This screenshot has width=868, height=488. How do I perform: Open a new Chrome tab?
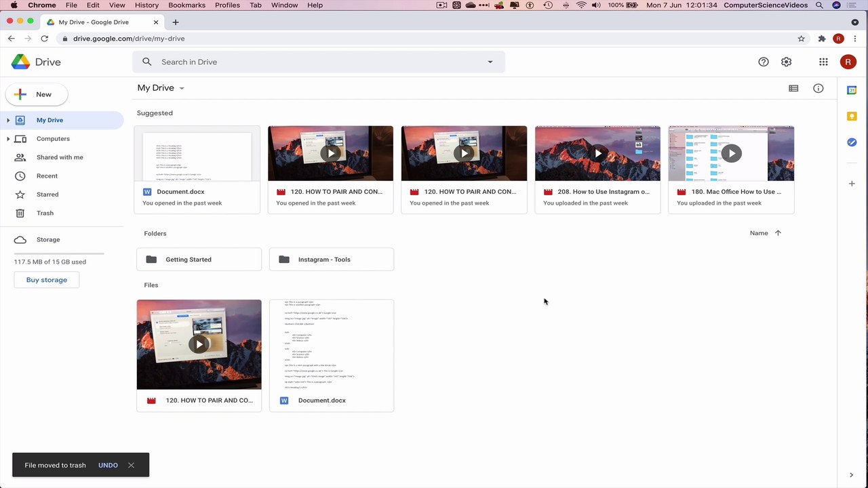click(x=175, y=22)
